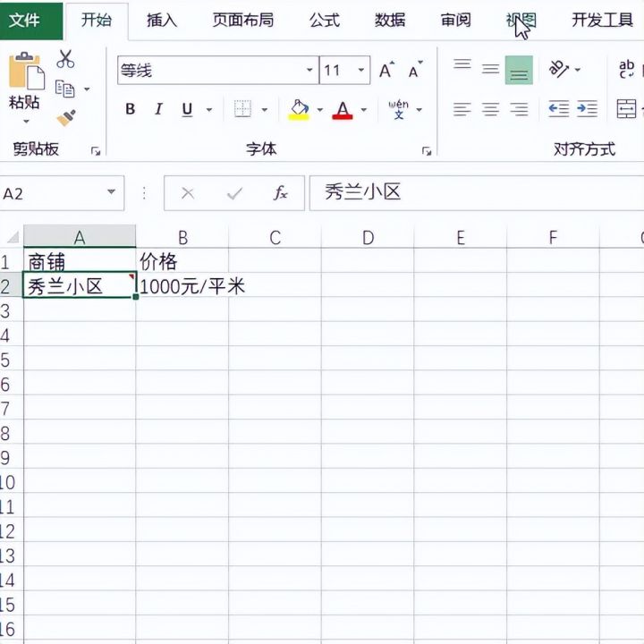
Task: Expand font color dropdown arrow
Action: (364, 110)
